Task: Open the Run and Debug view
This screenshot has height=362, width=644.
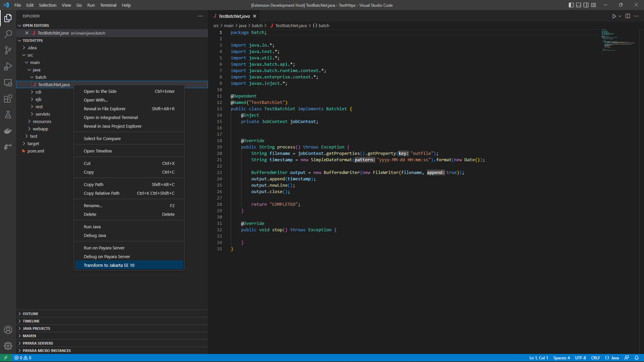Action: point(8,66)
